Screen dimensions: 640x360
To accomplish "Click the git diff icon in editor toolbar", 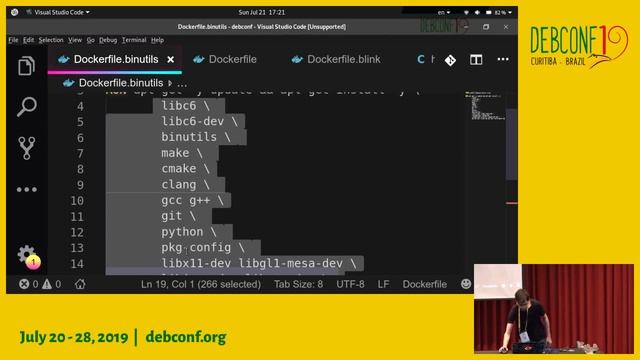I will (x=450, y=60).
